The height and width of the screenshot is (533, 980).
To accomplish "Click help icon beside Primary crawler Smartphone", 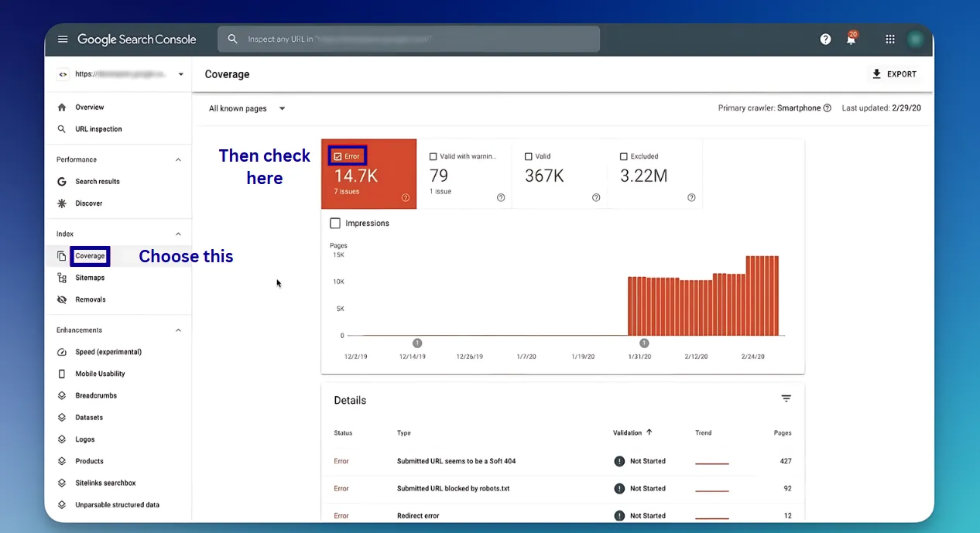I will click(828, 108).
